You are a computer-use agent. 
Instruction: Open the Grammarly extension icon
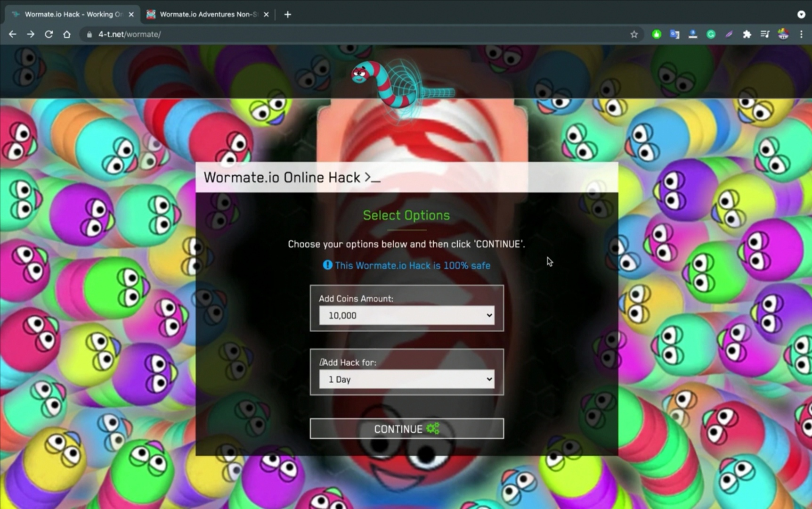(711, 34)
